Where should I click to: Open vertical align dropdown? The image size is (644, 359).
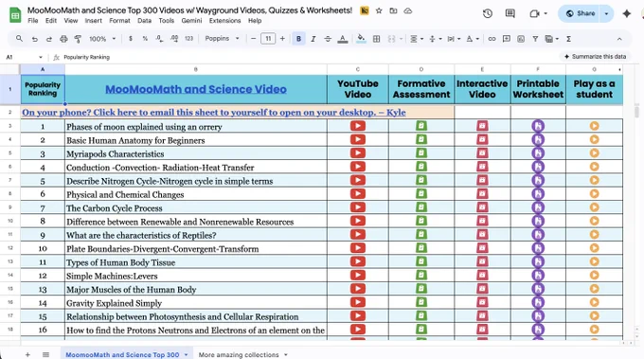click(435, 39)
